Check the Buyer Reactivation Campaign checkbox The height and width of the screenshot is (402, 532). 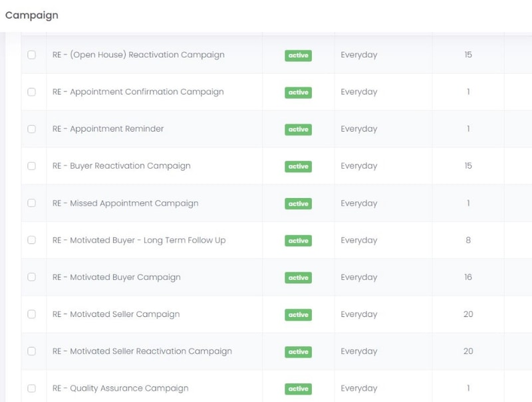point(31,166)
